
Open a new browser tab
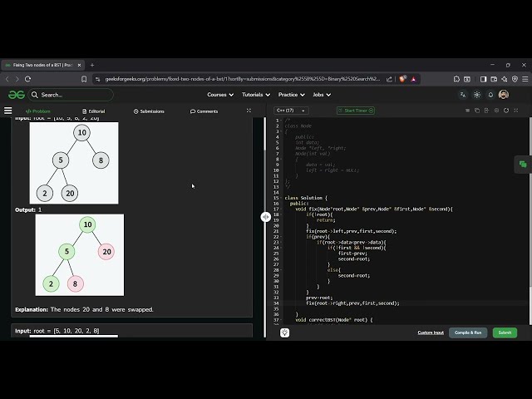[x=92, y=65]
